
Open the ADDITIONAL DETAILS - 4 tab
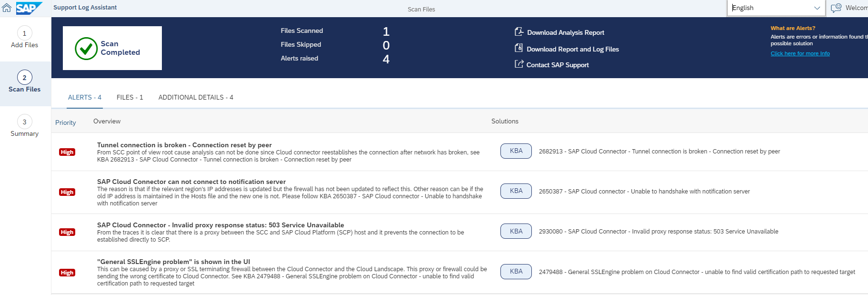point(196,97)
